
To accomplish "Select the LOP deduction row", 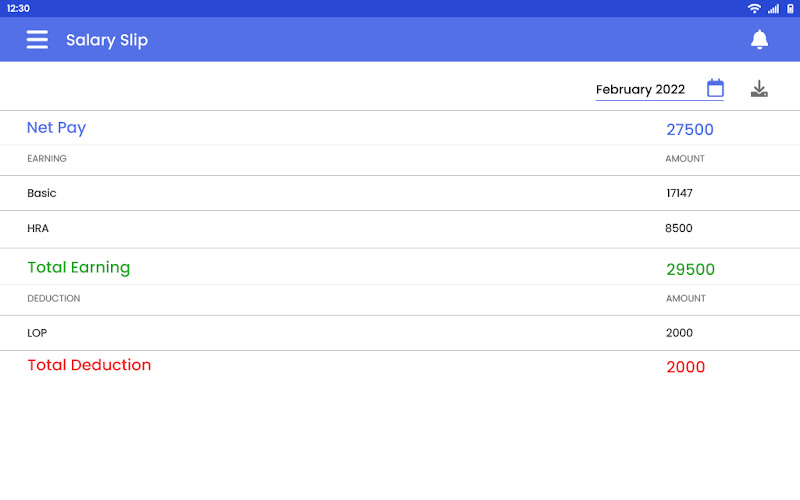I will pyautogui.click(x=37, y=333).
